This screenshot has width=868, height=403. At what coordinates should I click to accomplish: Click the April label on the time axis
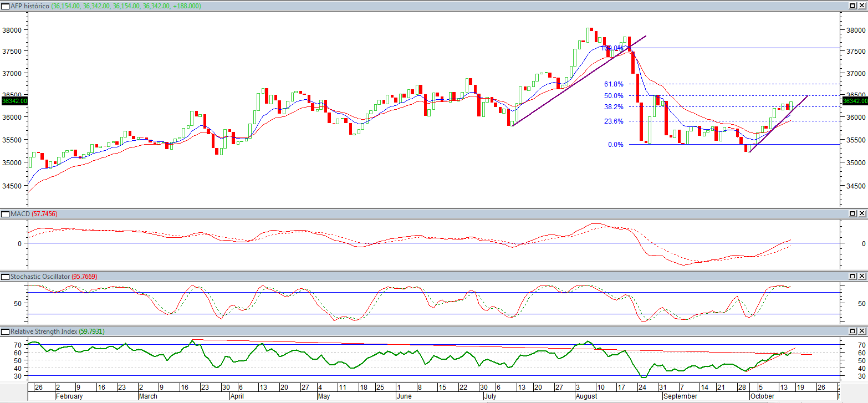[237, 396]
